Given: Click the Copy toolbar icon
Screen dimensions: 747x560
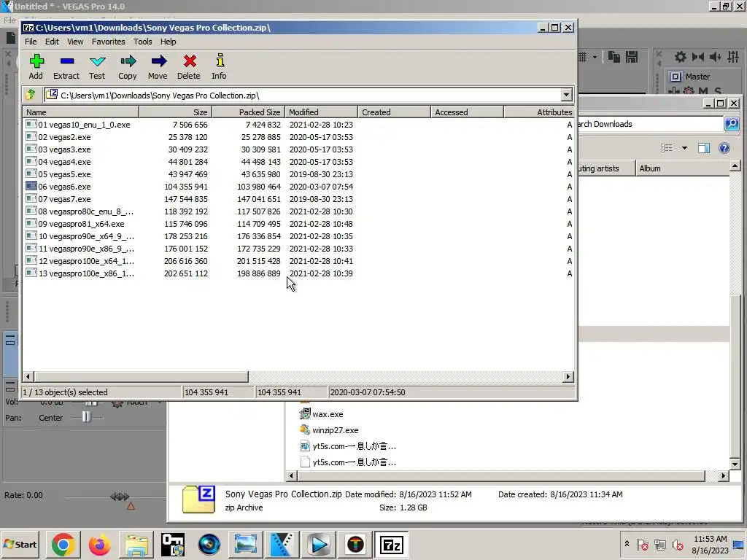Looking at the screenshot, I should [128, 66].
